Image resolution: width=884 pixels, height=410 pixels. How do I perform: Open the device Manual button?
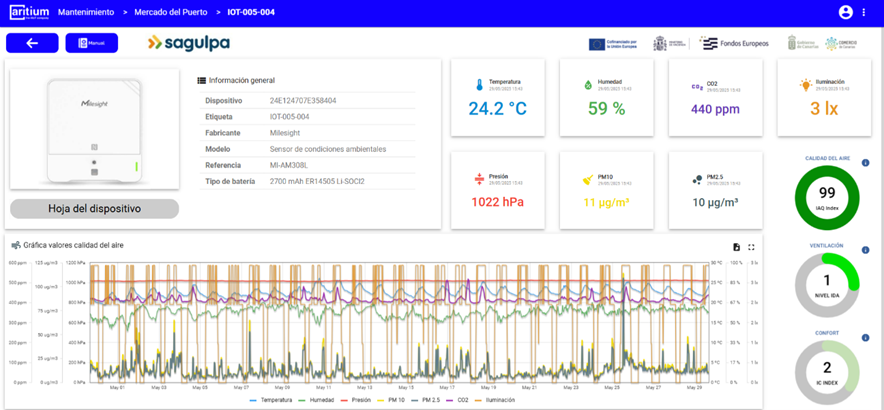pyautogui.click(x=91, y=43)
